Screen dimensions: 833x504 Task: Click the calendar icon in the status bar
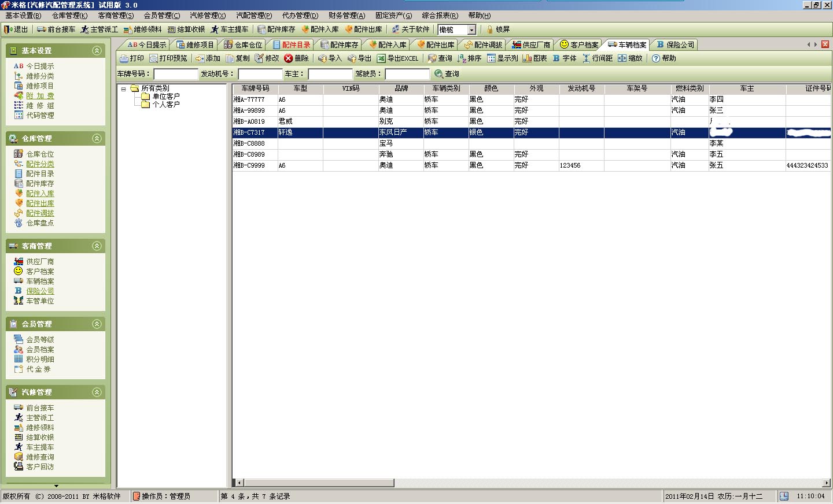pos(784,496)
